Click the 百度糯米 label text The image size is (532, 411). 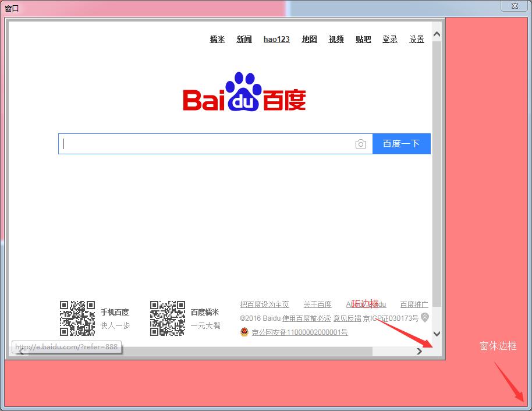[205, 312]
